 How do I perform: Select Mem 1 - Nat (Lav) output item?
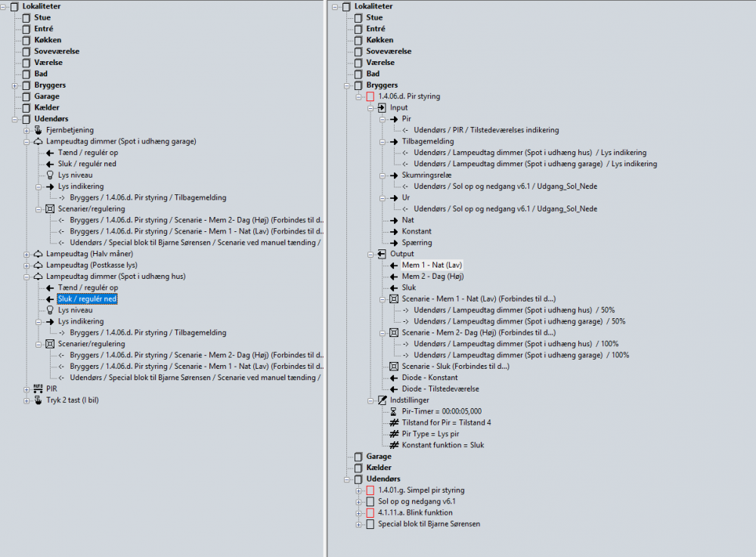pyautogui.click(x=431, y=265)
